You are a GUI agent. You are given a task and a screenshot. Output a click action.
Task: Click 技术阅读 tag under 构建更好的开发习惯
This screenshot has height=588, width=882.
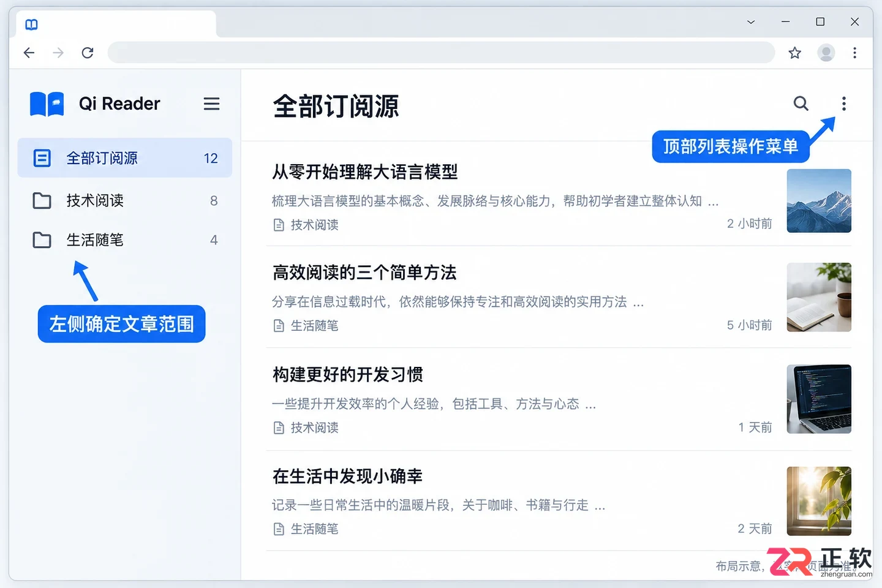pos(306,428)
